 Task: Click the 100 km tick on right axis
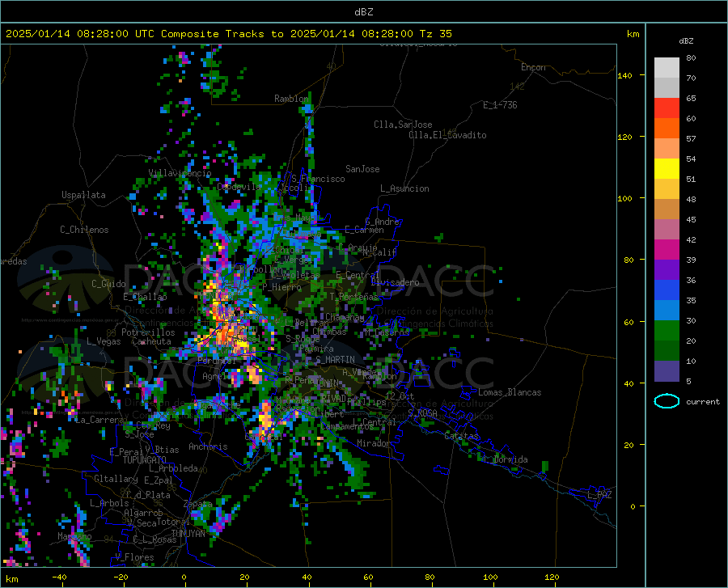point(624,199)
